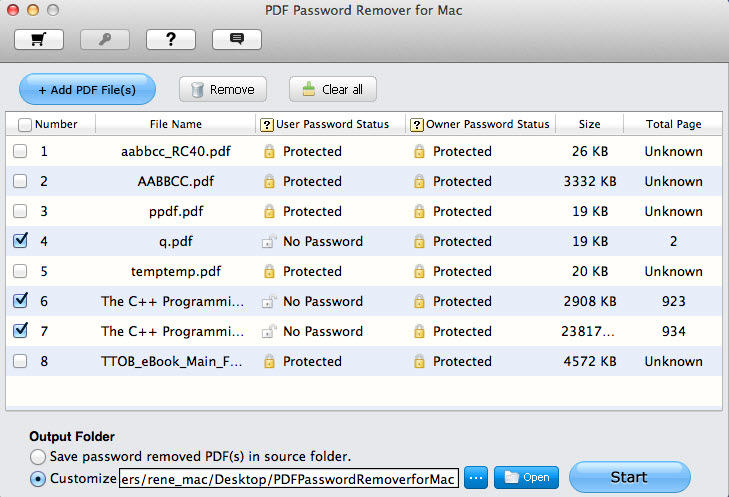Click owner lock icon for aabbcc_RC40.pdf

pos(419,152)
